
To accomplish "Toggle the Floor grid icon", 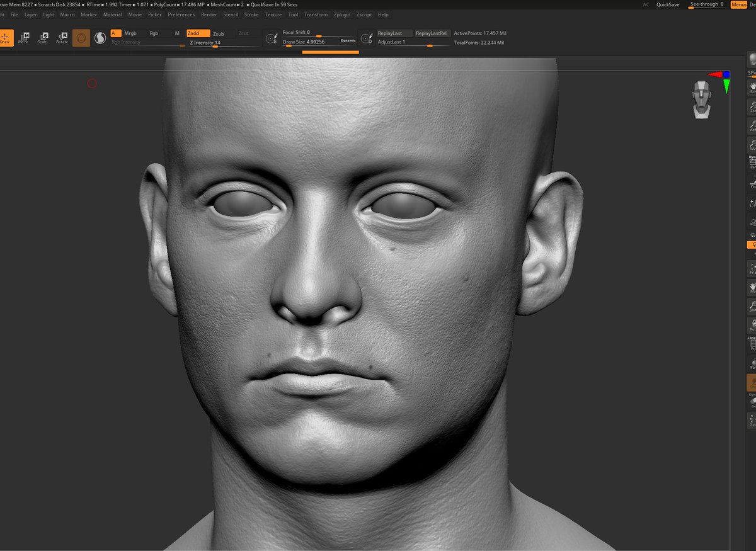I will point(752,184).
